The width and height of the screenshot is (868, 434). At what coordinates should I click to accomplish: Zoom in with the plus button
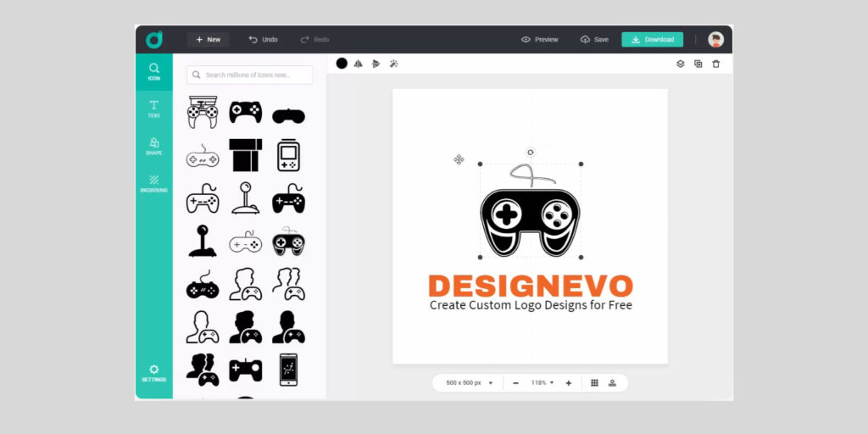[569, 383]
